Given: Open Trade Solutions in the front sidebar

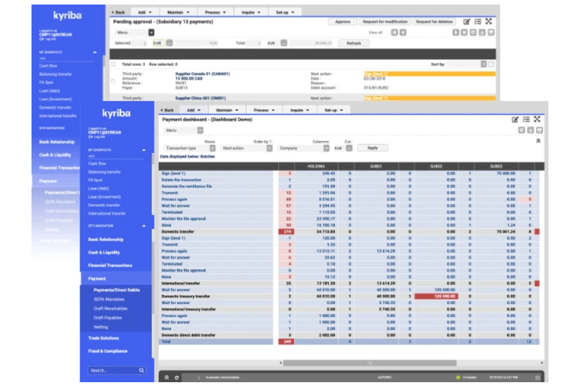Looking at the screenshot, I should pyautogui.click(x=103, y=338).
